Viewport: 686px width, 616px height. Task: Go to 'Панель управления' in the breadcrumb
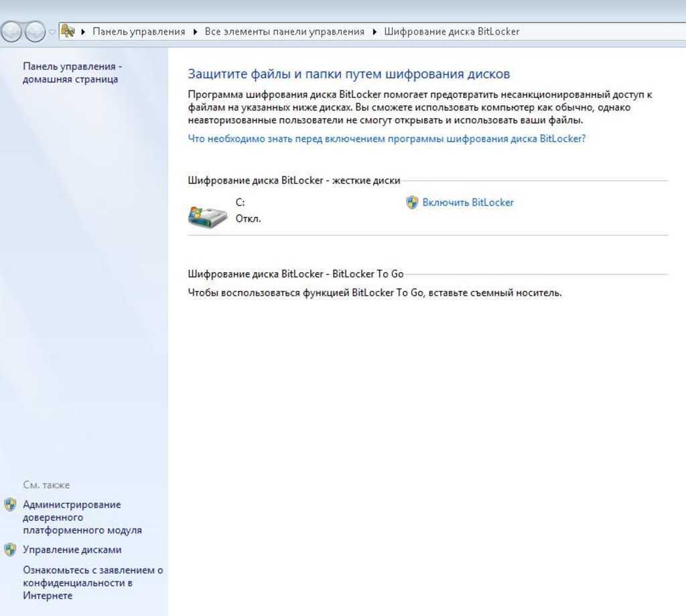click(139, 32)
